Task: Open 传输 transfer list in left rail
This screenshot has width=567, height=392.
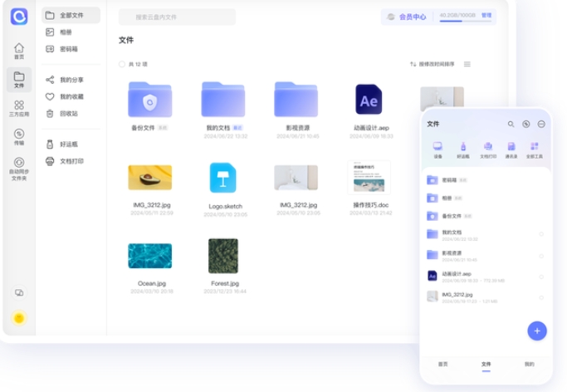Action: (19, 137)
